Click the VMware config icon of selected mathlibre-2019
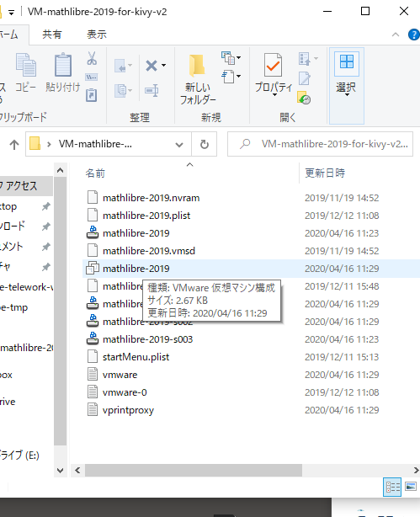The image size is (420, 517). [x=93, y=268]
